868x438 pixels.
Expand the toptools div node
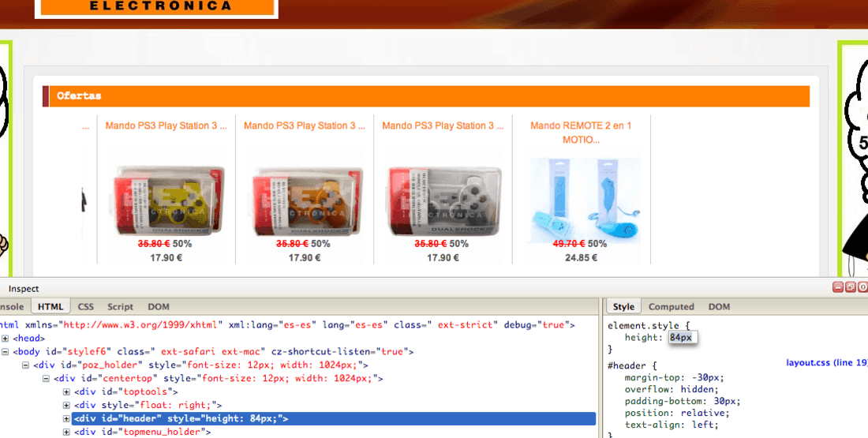pyautogui.click(x=66, y=391)
